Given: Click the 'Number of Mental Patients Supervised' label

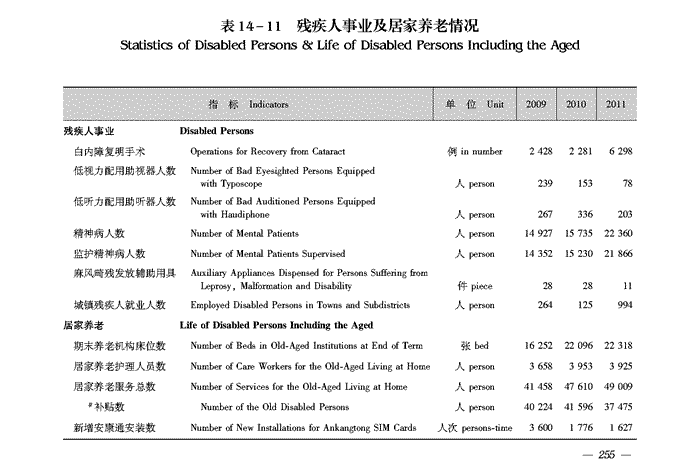Looking at the screenshot, I should point(267,254).
